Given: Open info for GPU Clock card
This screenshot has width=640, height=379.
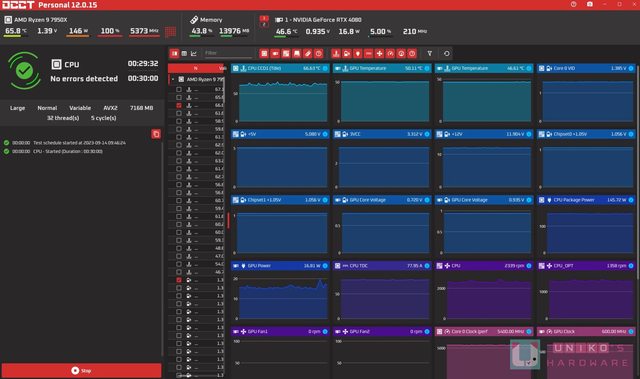Looking at the screenshot, I should [631, 331].
